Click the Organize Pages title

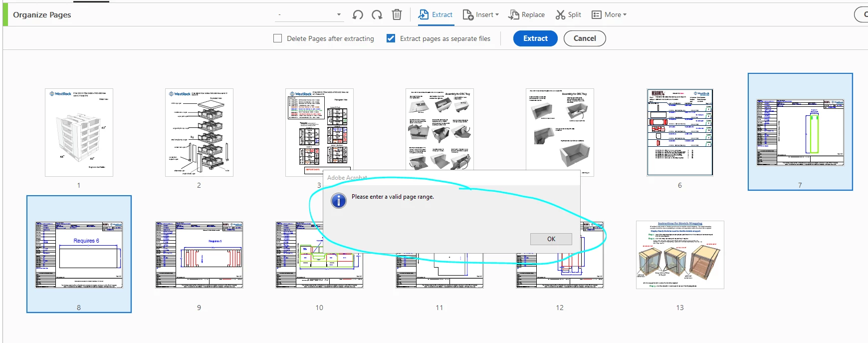tap(42, 14)
